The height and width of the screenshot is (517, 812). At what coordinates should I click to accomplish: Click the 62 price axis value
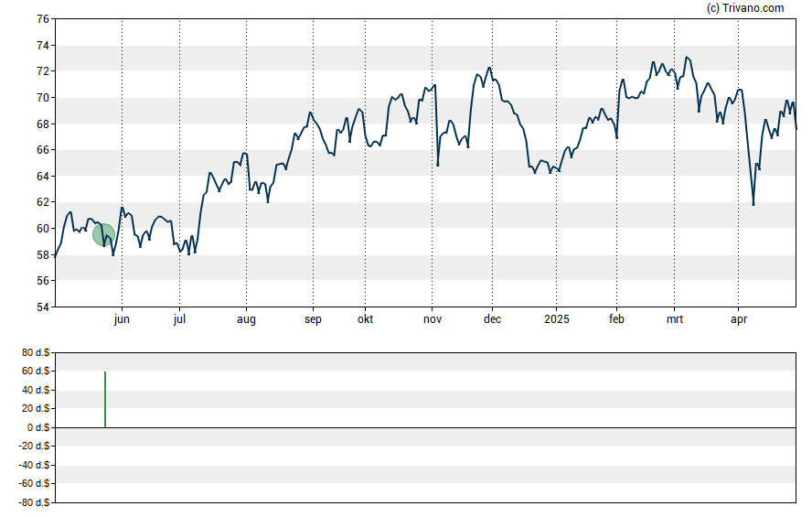click(x=43, y=202)
